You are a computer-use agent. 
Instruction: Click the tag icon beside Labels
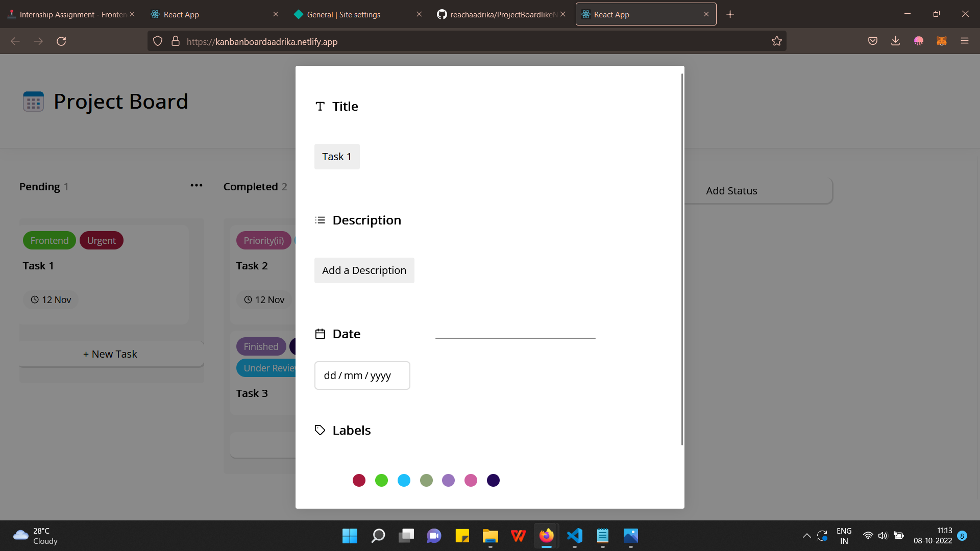[320, 430]
